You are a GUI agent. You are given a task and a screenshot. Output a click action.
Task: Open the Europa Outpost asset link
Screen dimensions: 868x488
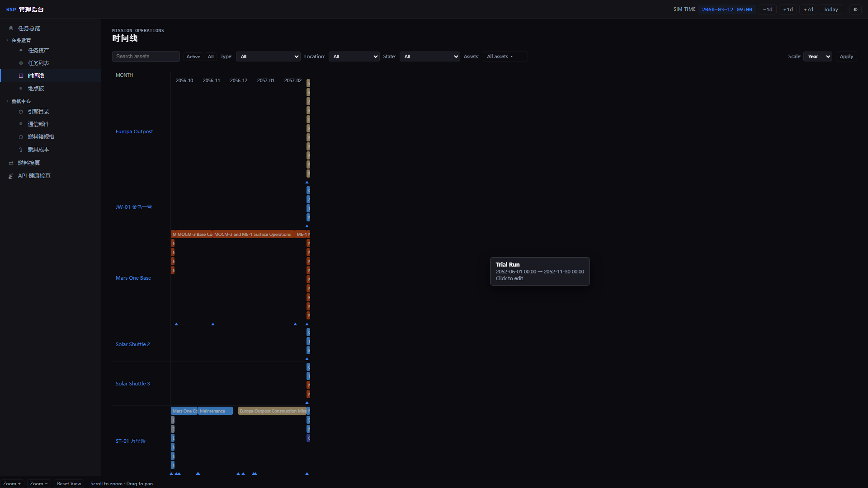tap(134, 131)
